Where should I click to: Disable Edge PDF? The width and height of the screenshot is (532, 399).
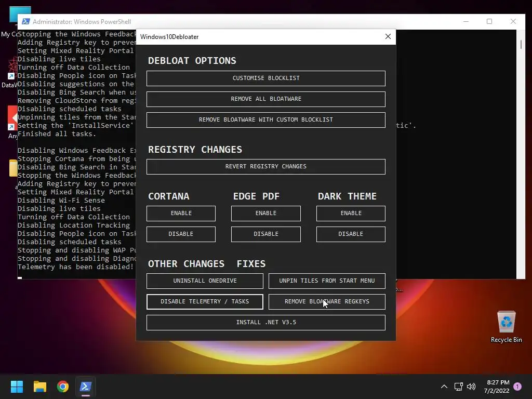[x=265, y=234]
